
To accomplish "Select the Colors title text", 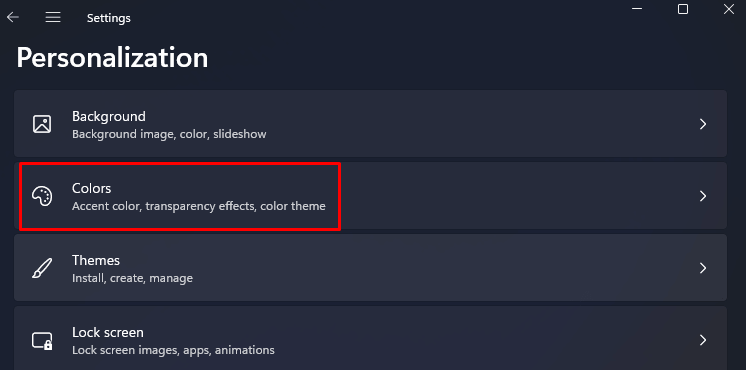I will coord(91,188).
